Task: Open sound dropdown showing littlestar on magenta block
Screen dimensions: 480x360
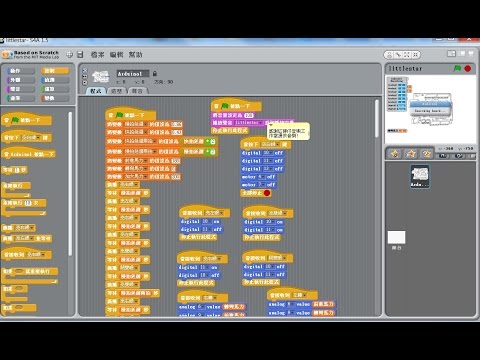Action: pyautogui.click(x=249, y=123)
